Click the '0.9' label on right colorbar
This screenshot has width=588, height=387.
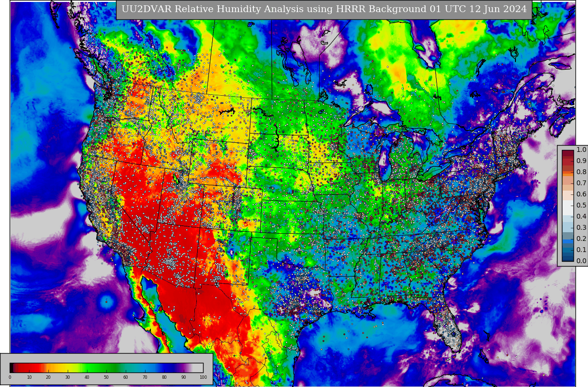pyautogui.click(x=581, y=161)
